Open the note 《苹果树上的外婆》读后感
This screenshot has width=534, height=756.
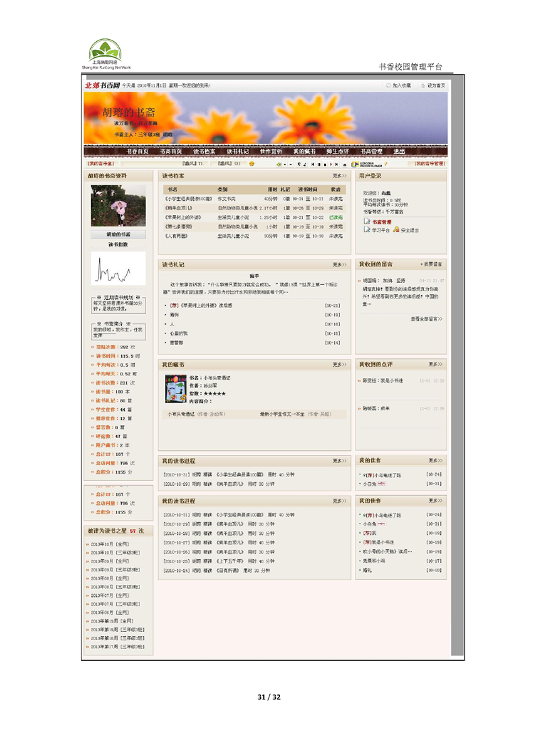point(201,306)
